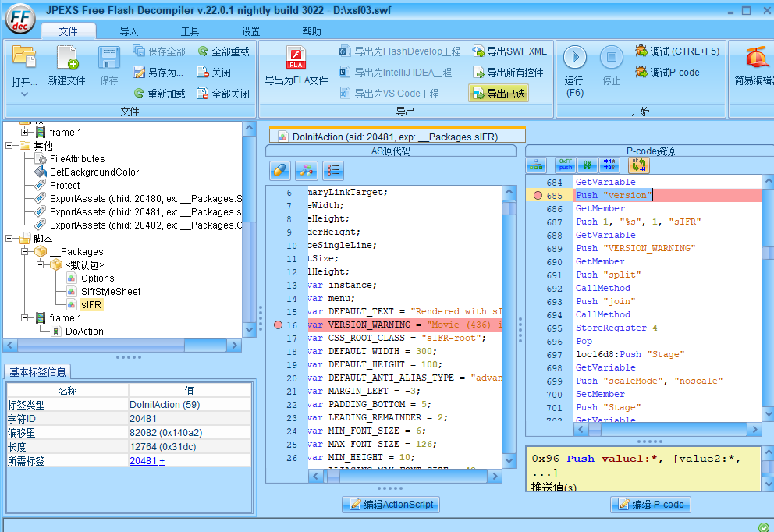Viewport: 774px width, 532px height.
Task: Toggle the 0xFF push hex display button
Action: [x=565, y=165]
